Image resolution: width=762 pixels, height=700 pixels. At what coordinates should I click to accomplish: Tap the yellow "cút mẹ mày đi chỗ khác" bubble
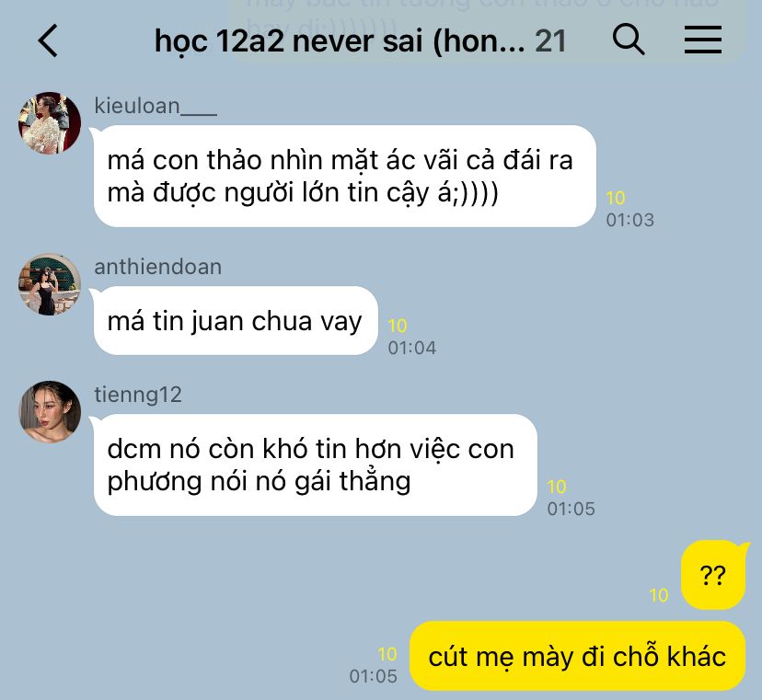(577, 656)
